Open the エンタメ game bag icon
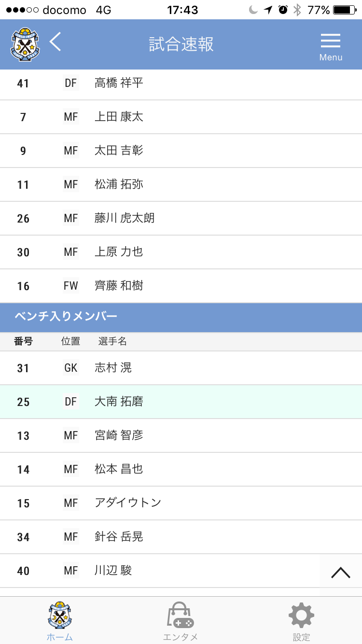Viewport: 362px width, 644px height. pos(181,615)
